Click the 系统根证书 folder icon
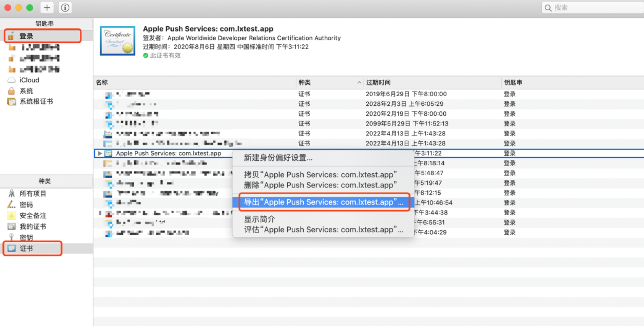The height and width of the screenshot is (326, 644). (12, 102)
